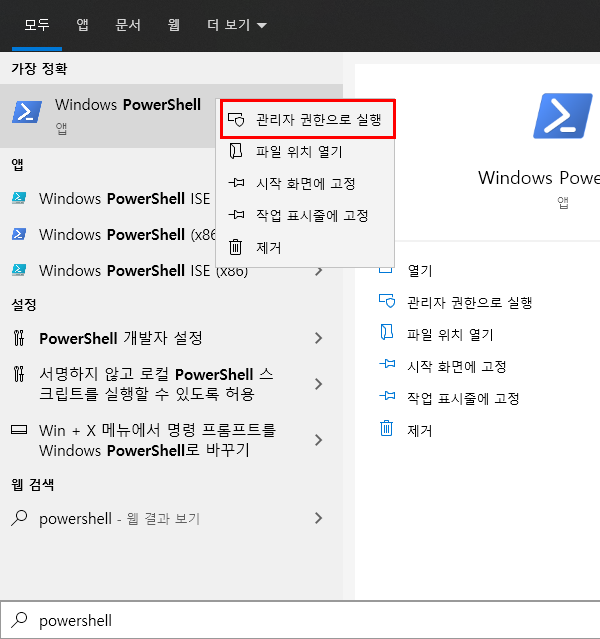Click the shield icon in context menu 관리자 권한으로 실행

(x=236, y=119)
